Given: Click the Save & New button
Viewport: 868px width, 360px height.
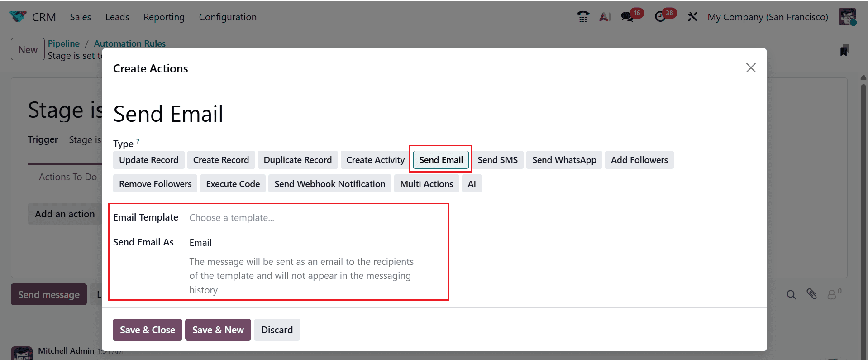Looking at the screenshot, I should pyautogui.click(x=218, y=330).
